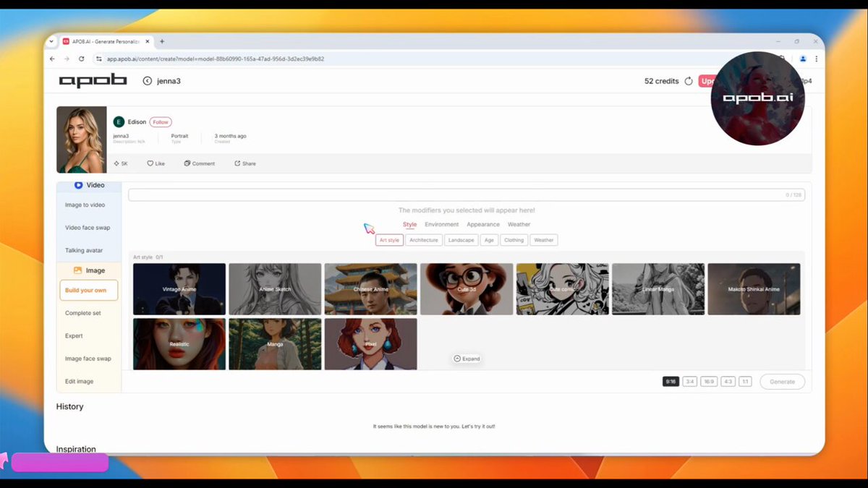Select the 1:1 aspect ratio
This screenshot has height=488, width=868.
(745, 382)
